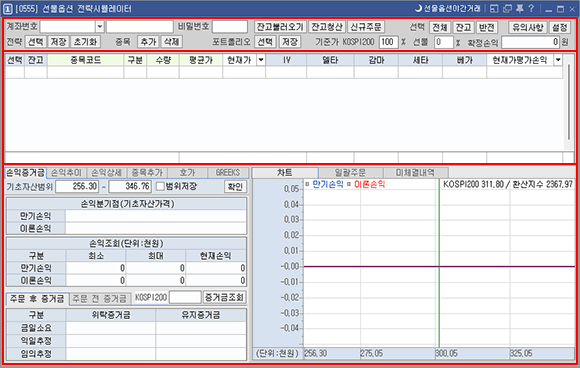Viewport: 580px width, 368px height.
Task: Click the duplicate window icon in title bar
Action: (x=507, y=9)
